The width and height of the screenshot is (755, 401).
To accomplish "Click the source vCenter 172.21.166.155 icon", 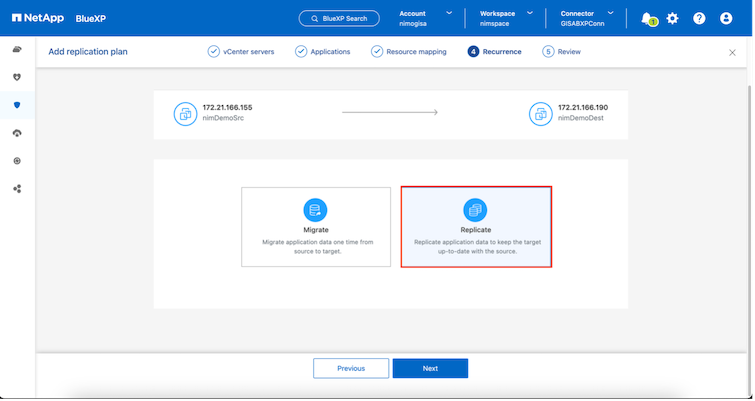I will [x=185, y=114].
